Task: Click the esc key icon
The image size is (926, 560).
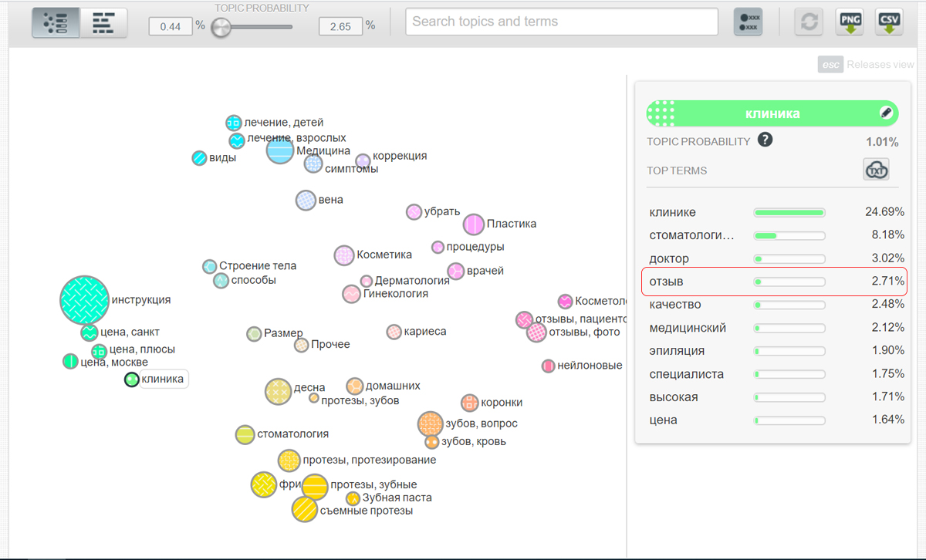Action: tap(830, 65)
